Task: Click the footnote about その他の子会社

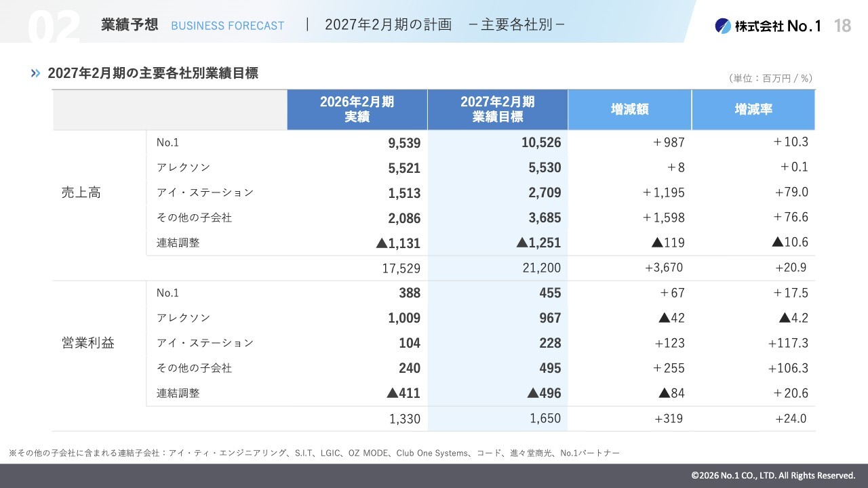Action: click(x=314, y=452)
